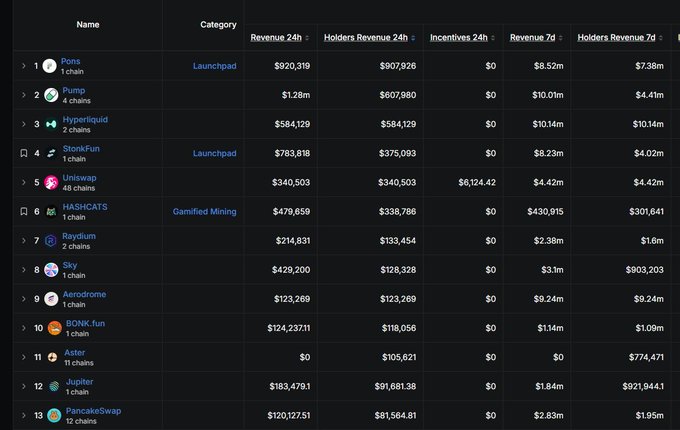
Task: Click the sort arrows beside Holders Revenue 24h
Action: coord(413,38)
